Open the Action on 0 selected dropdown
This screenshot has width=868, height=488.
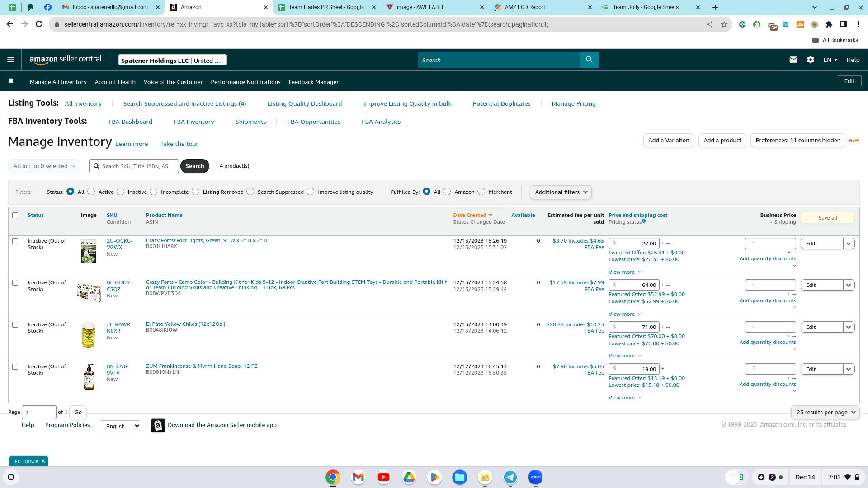(x=44, y=166)
